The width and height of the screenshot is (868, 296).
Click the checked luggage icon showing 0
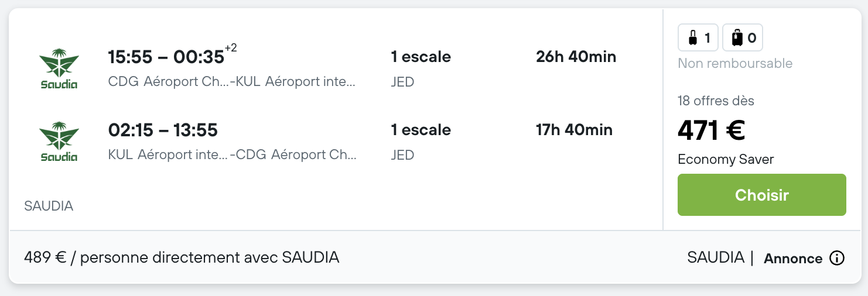coord(743,38)
